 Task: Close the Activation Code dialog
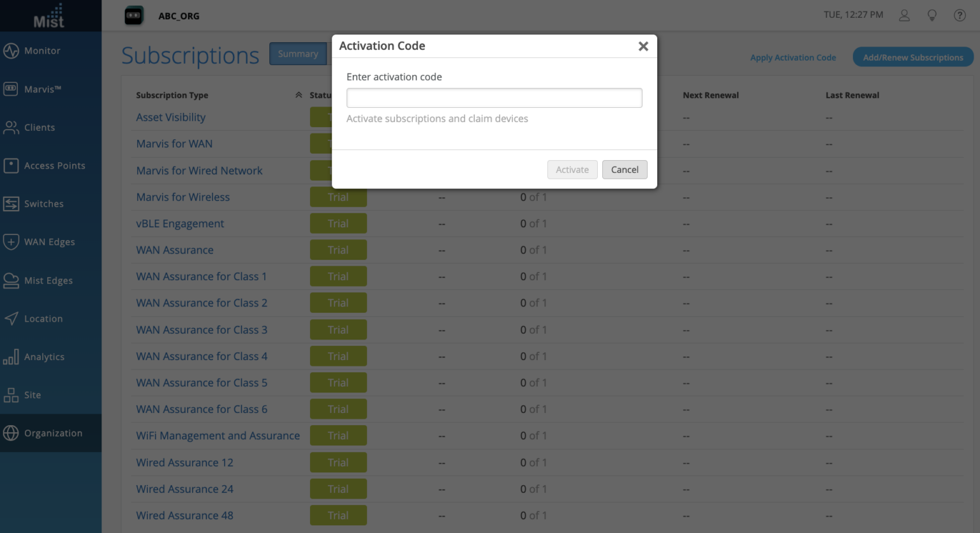coord(643,46)
